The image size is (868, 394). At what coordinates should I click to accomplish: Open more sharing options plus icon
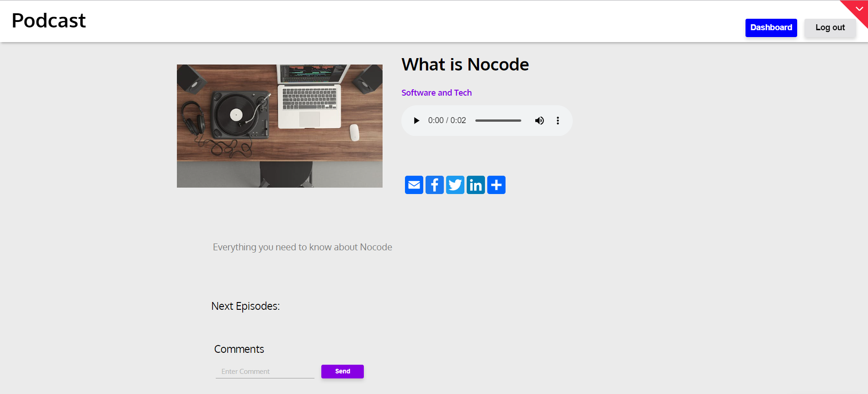pyautogui.click(x=496, y=185)
